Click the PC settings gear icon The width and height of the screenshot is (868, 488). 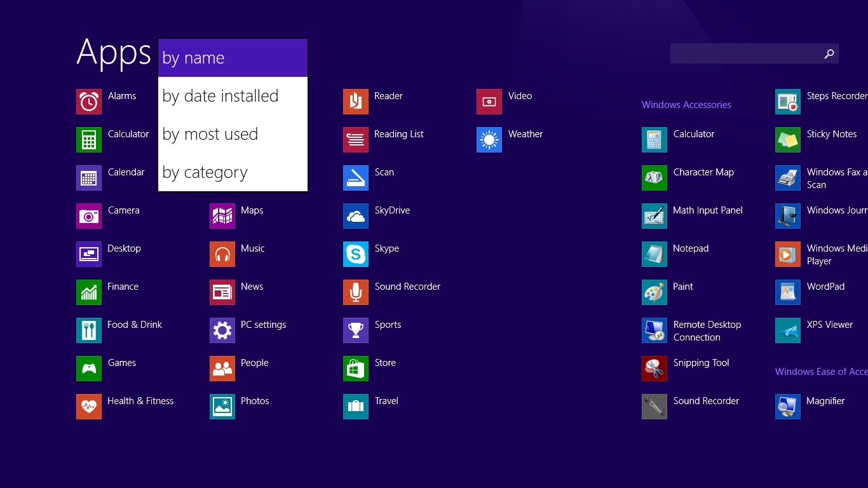[x=222, y=330]
